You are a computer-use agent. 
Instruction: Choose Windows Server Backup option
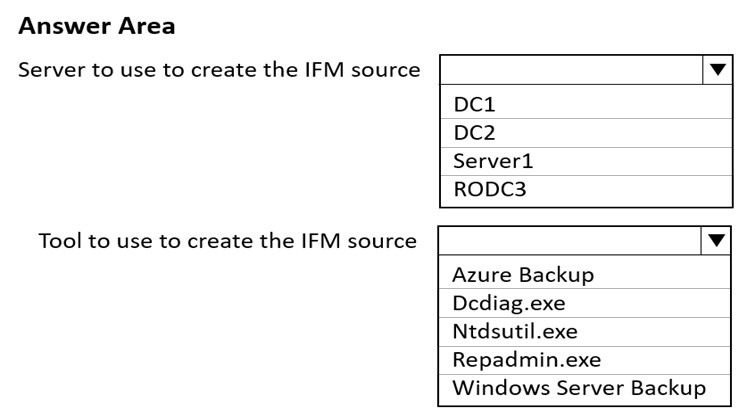click(x=584, y=389)
